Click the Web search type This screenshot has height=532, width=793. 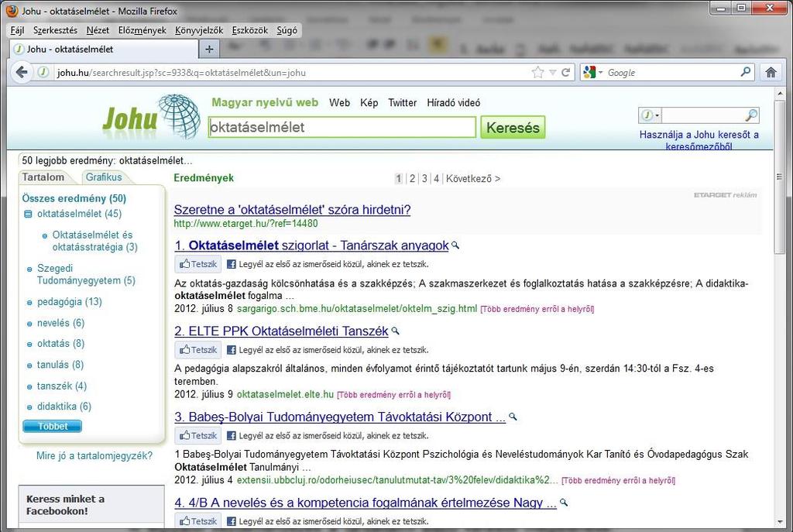coord(339,103)
